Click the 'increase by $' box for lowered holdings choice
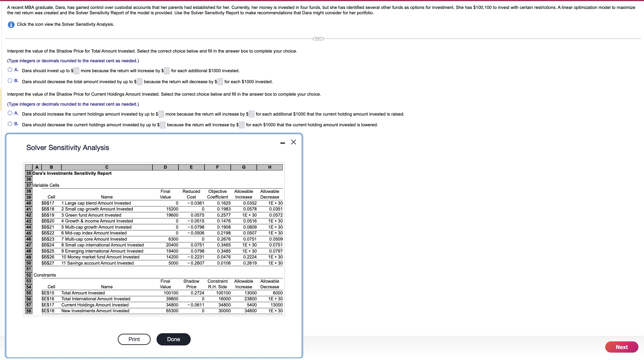 pyautogui.click(x=241, y=125)
